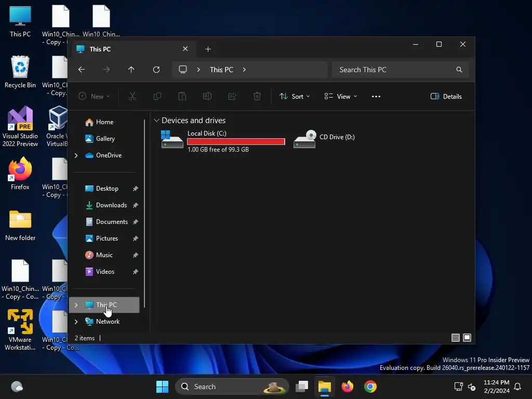Click the Forward navigation arrow
Screen dimensions: 532x399
click(x=107, y=70)
